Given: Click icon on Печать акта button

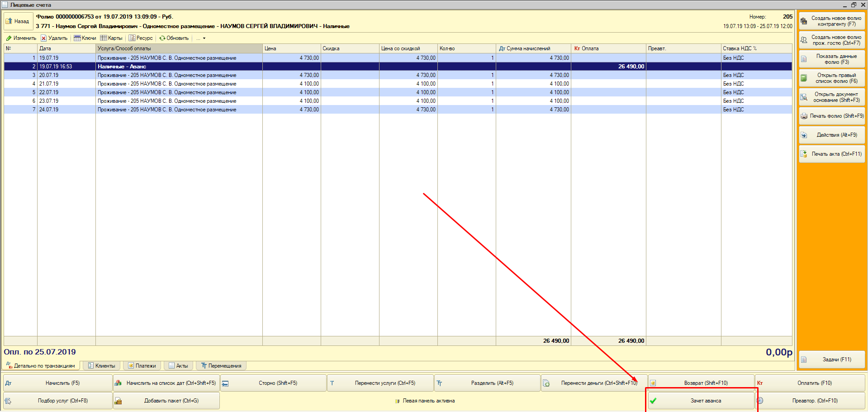Looking at the screenshot, I should pos(804,154).
